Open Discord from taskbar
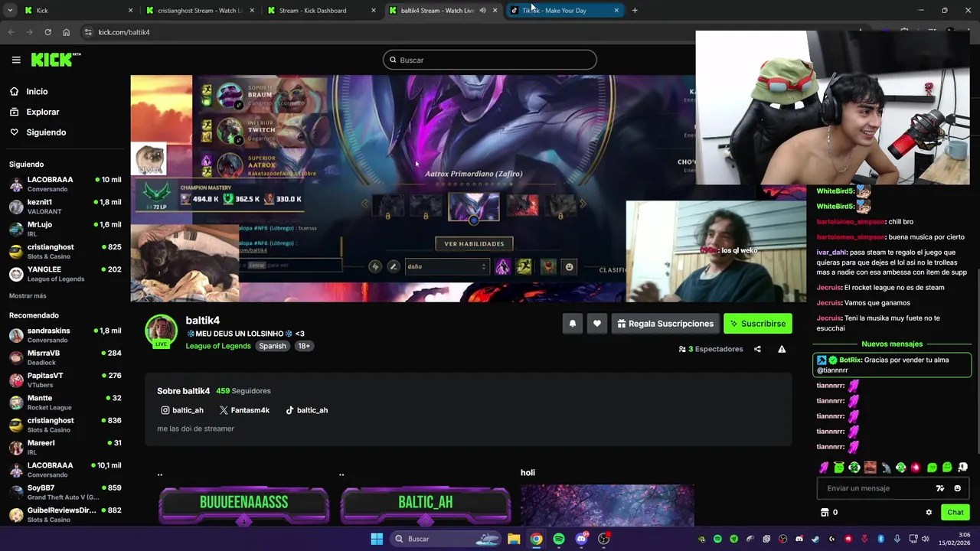 coord(581,539)
